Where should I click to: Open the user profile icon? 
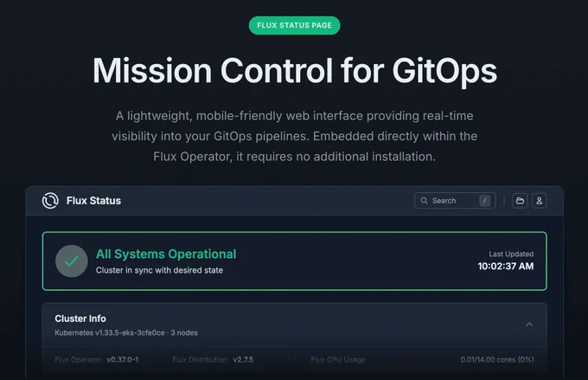click(540, 201)
